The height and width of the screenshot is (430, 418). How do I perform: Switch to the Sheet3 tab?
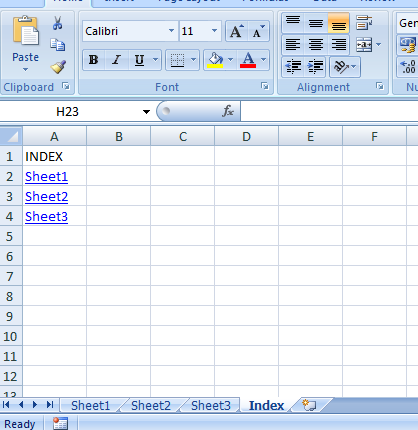pos(211,405)
